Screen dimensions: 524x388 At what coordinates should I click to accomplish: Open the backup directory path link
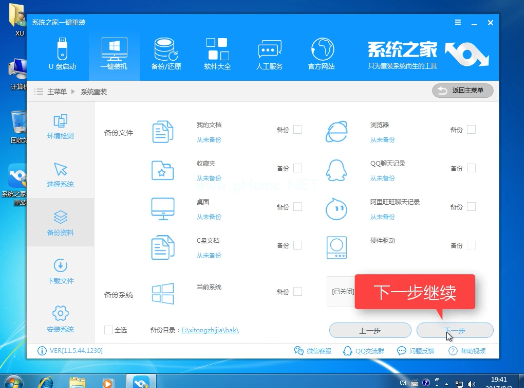tap(210, 330)
